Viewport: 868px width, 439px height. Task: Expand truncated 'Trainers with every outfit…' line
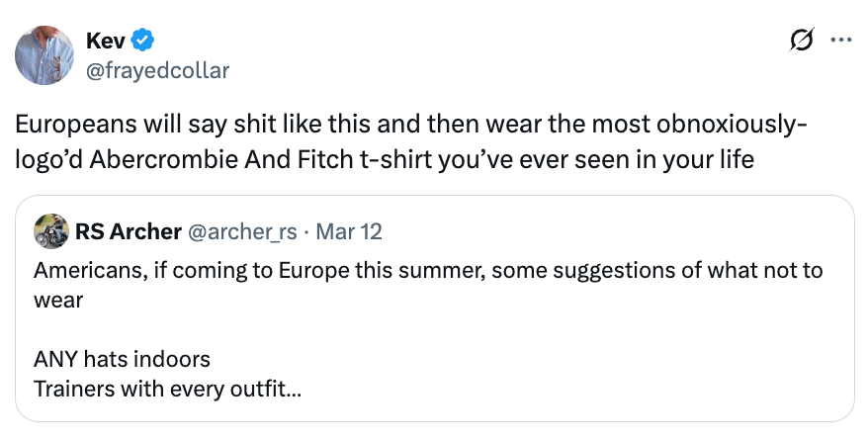[x=168, y=388]
